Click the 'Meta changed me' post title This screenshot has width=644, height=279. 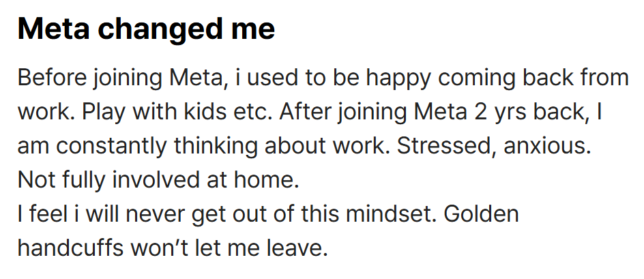point(146,29)
